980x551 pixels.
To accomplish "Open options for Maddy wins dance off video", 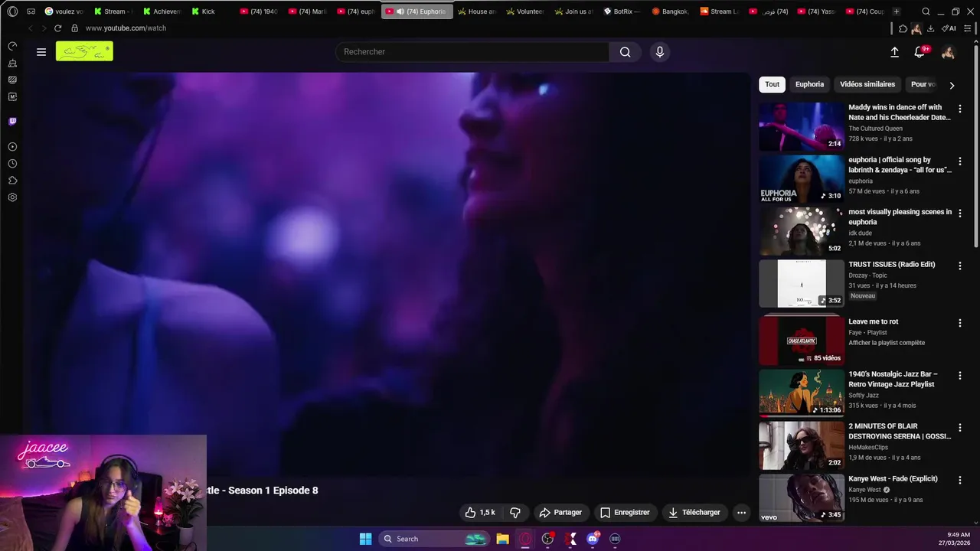I will point(959,109).
